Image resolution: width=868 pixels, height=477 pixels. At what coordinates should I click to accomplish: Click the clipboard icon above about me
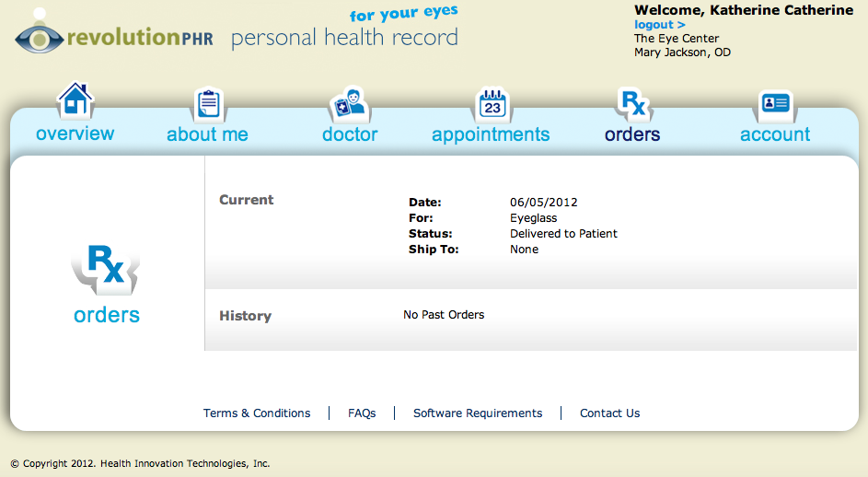[209, 104]
